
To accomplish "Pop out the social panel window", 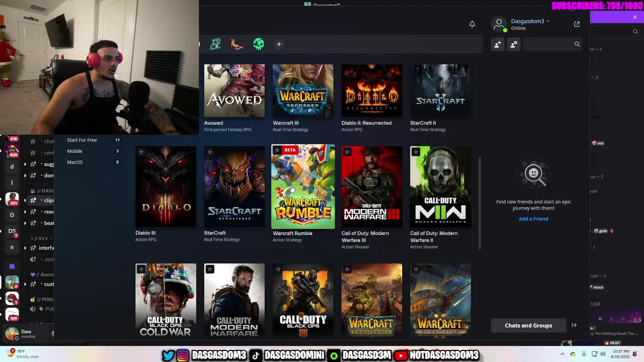I will (577, 24).
